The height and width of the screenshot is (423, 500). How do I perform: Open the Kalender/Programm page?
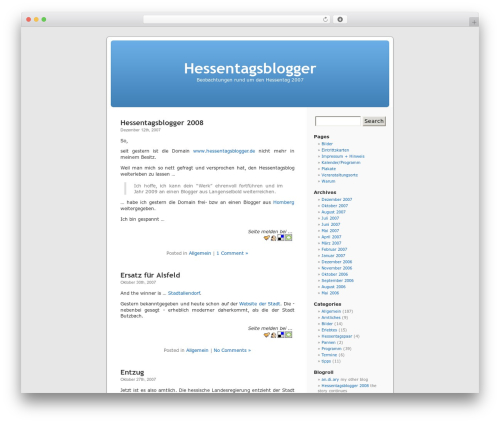point(341,163)
